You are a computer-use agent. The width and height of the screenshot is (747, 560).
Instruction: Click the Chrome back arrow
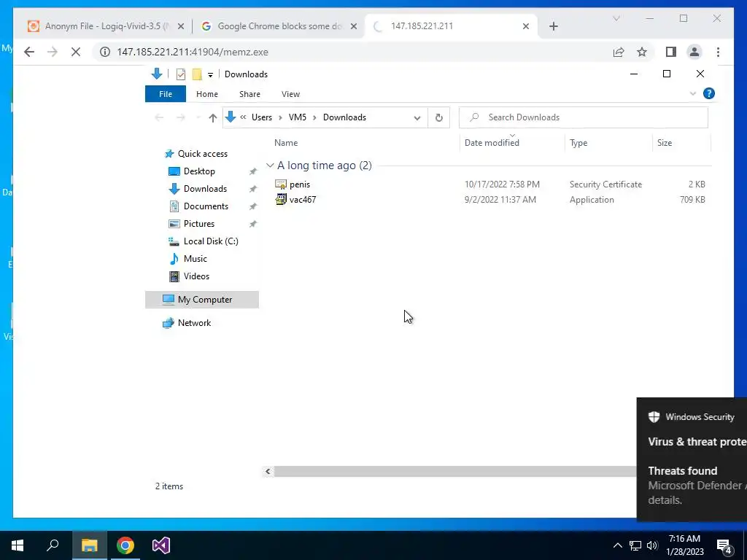coord(29,52)
